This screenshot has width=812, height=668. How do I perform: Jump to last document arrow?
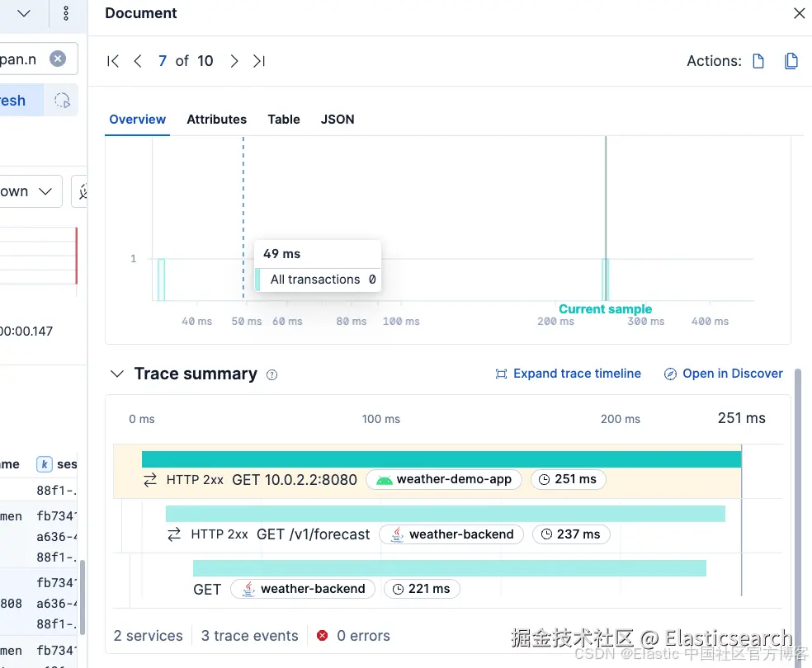coord(259,61)
